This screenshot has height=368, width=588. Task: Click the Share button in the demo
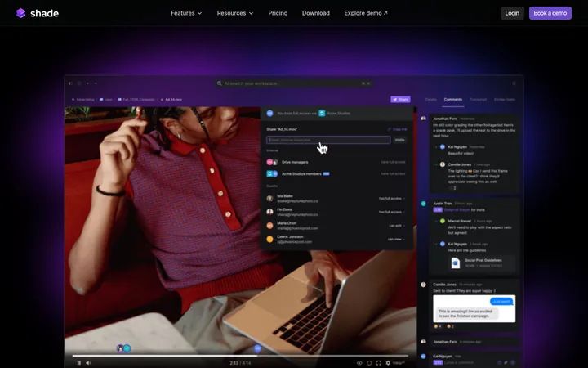(x=400, y=100)
